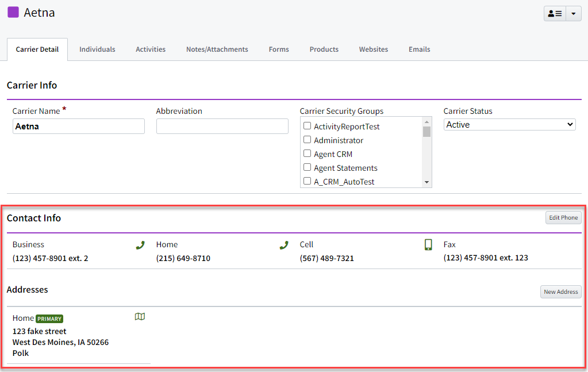588x372 pixels.
Task: Click the 123 fake street address line
Action: pyautogui.click(x=40, y=332)
